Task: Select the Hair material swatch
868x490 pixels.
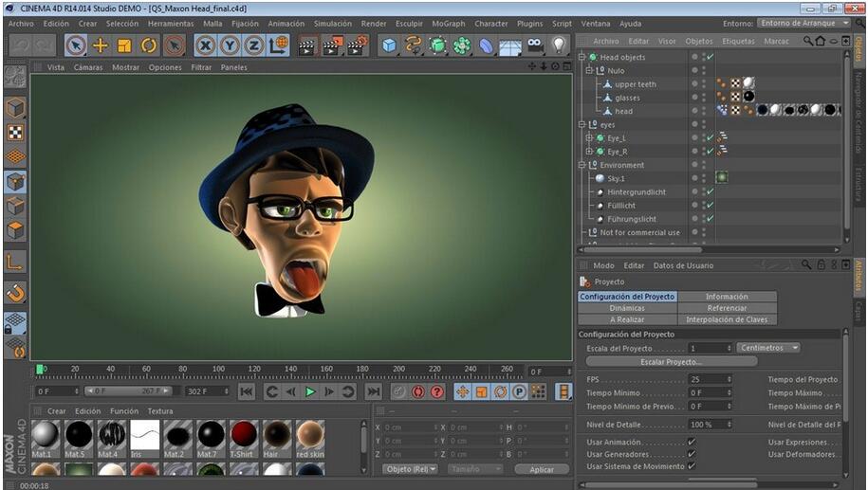Action: coord(276,435)
